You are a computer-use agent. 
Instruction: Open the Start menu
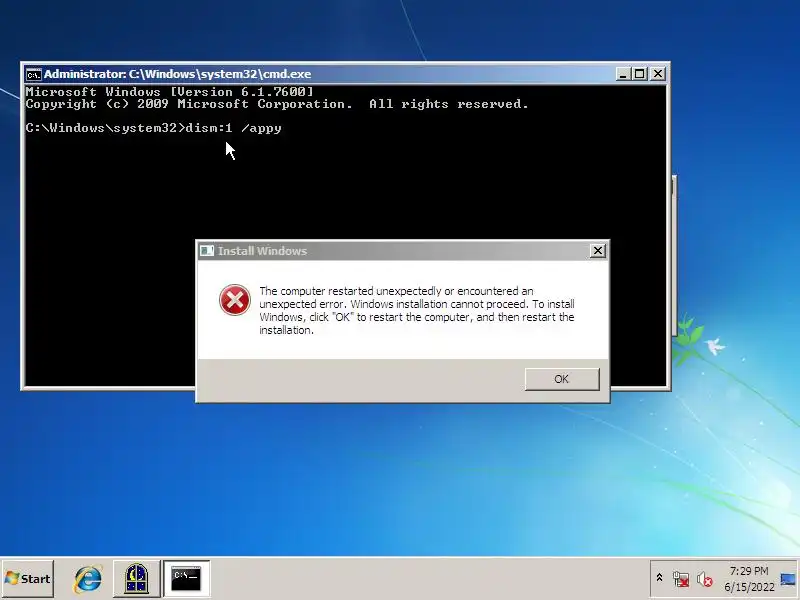point(28,579)
